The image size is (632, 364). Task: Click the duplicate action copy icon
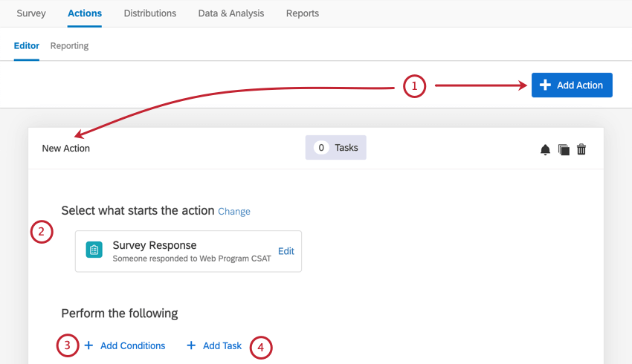point(564,149)
